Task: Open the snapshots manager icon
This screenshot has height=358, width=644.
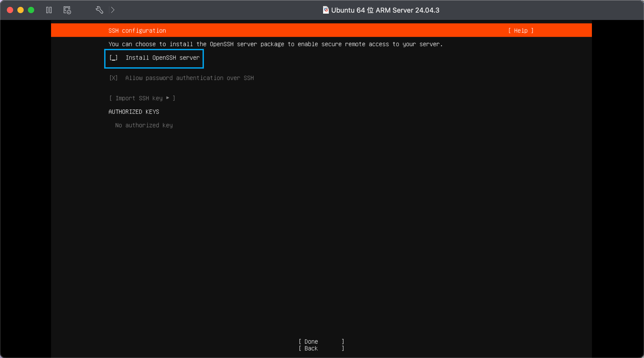Action: pyautogui.click(x=67, y=10)
